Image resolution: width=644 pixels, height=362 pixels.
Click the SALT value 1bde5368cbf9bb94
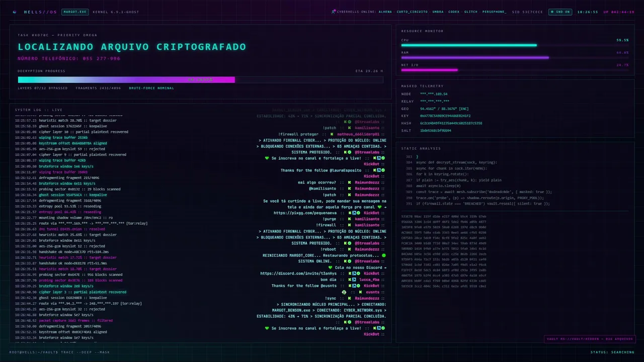tap(436, 130)
